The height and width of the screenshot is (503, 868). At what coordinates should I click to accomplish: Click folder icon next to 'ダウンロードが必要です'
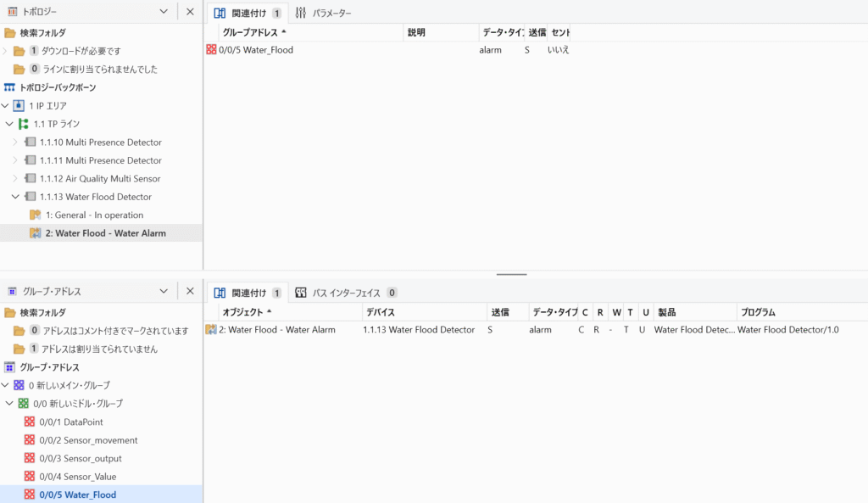pyautogui.click(x=19, y=51)
